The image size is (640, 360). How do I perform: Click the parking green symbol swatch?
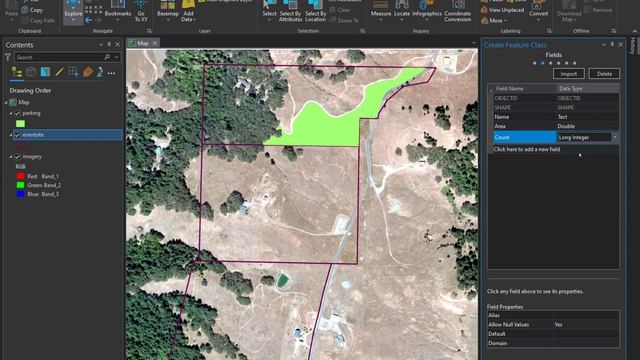click(x=20, y=124)
